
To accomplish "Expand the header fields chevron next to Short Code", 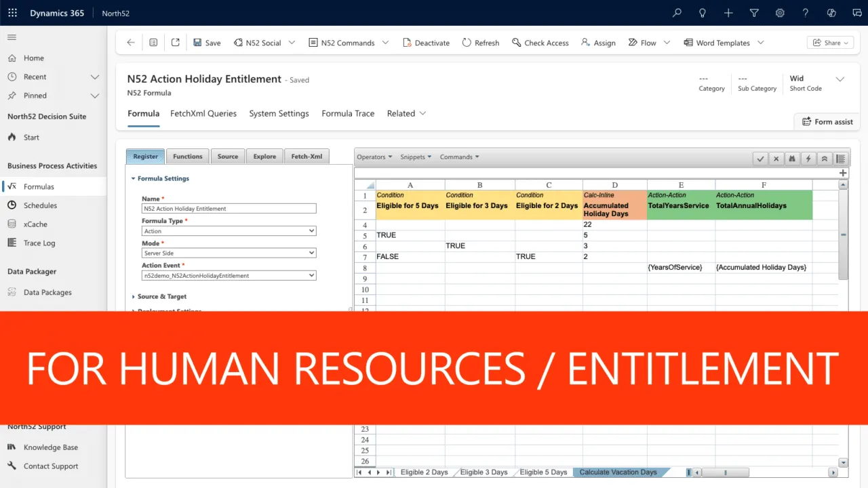I will click(x=840, y=79).
